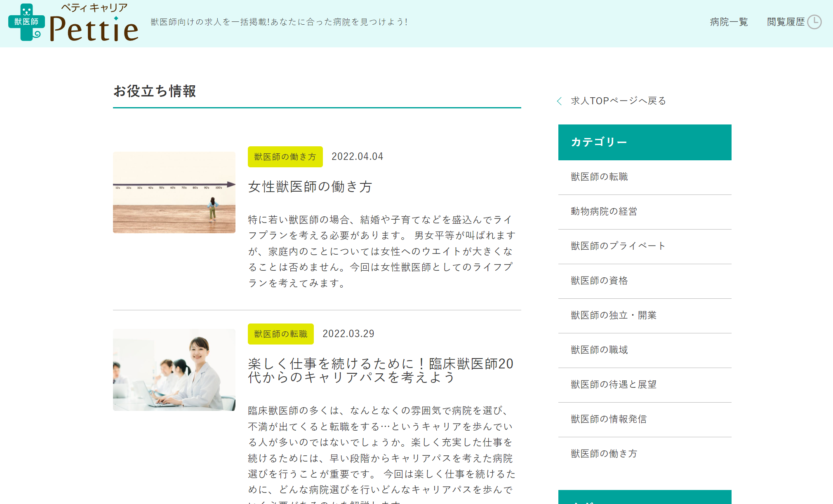Click the browsing history clock icon
Viewport: 833px width, 504px height.
coord(814,22)
